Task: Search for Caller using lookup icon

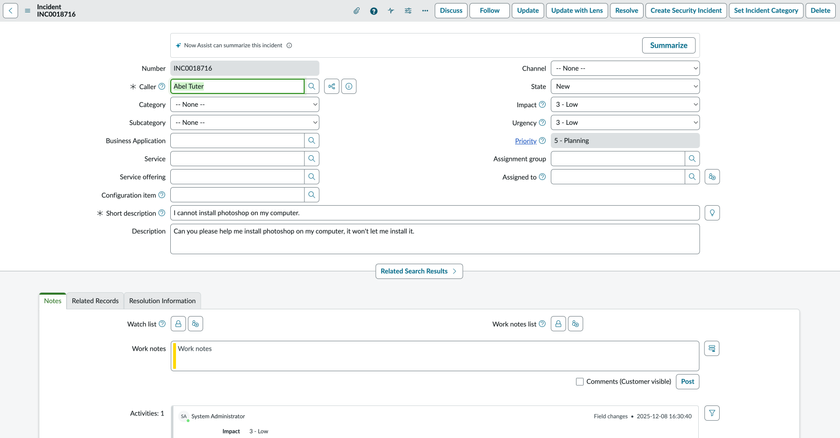Action: [x=312, y=87]
